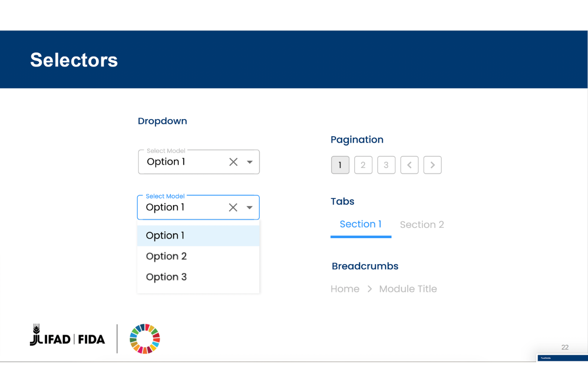Open the Module Title breadcrumb

pos(408,289)
